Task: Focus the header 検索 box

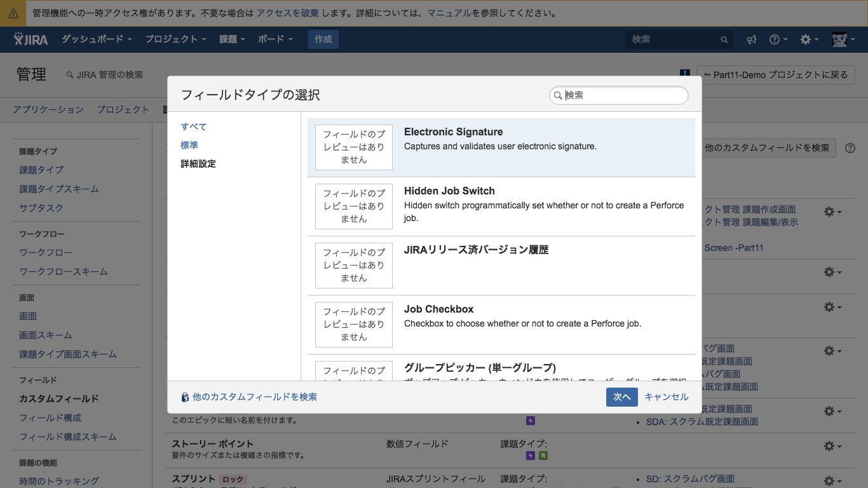Action: click(x=679, y=39)
